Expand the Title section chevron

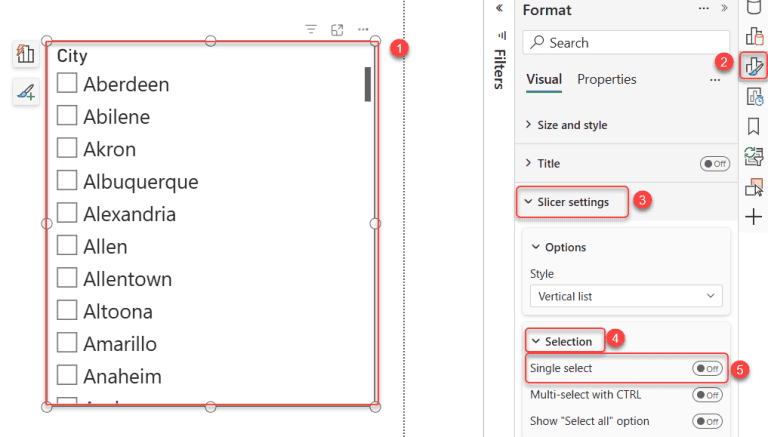coord(528,163)
